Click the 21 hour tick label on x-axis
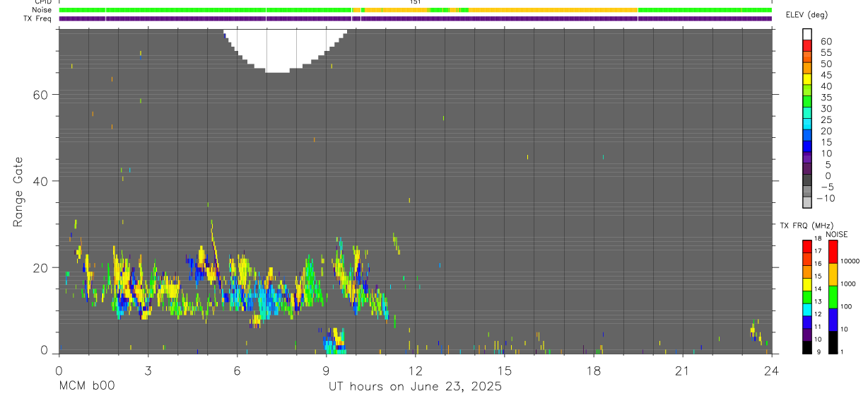 click(682, 371)
